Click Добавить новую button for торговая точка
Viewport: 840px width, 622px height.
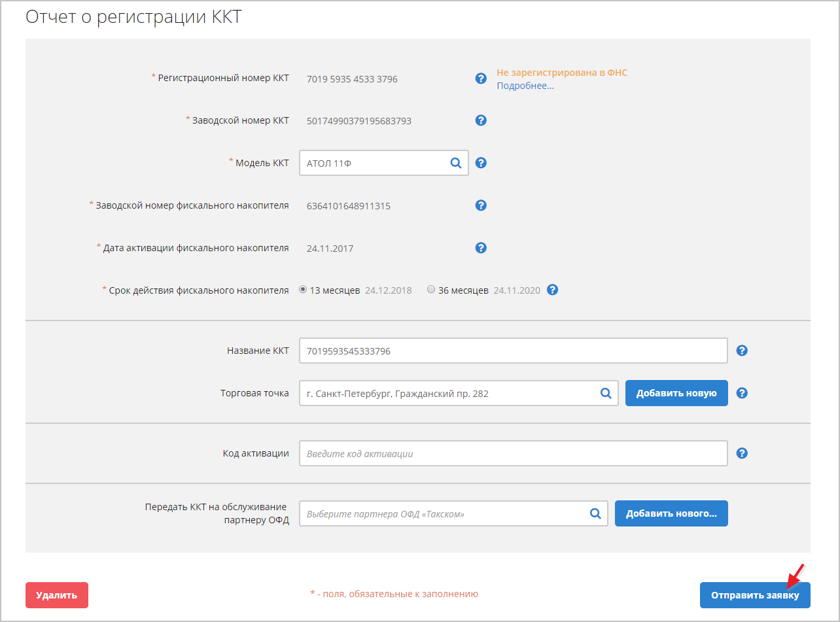pos(676,393)
